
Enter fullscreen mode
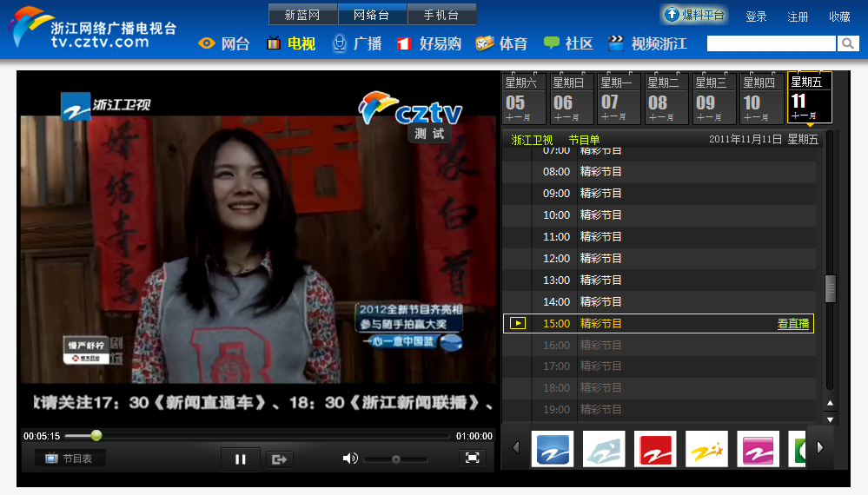click(x=472, y=458)
